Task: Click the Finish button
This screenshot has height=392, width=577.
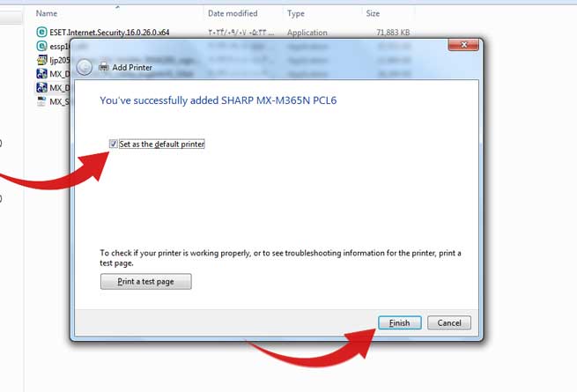Action: pos(400,322)
